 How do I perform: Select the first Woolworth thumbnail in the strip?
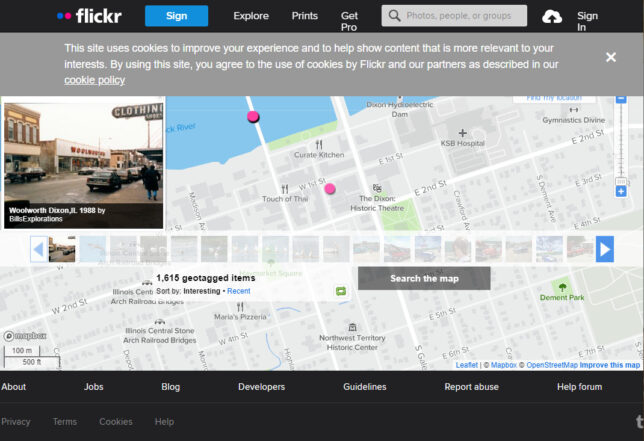tap(62, 249)
